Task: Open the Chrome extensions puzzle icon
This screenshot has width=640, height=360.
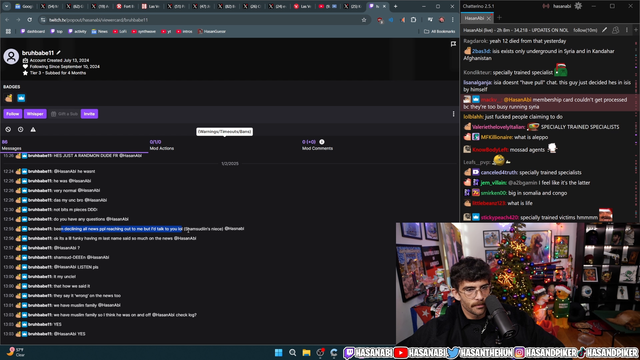Action: (413, 20)
